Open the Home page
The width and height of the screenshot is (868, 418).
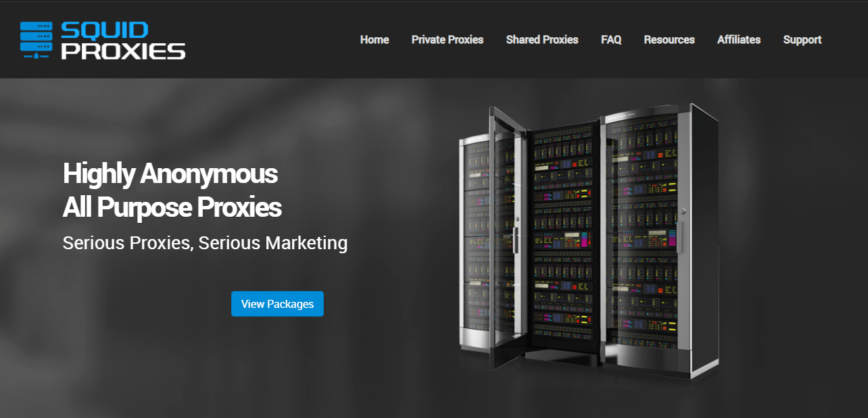375,40
